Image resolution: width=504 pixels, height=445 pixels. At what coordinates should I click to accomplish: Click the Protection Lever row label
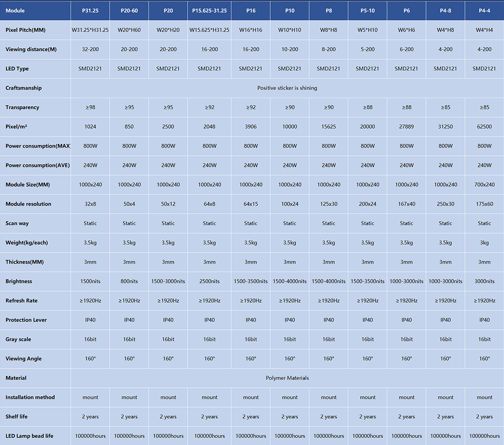26,320
